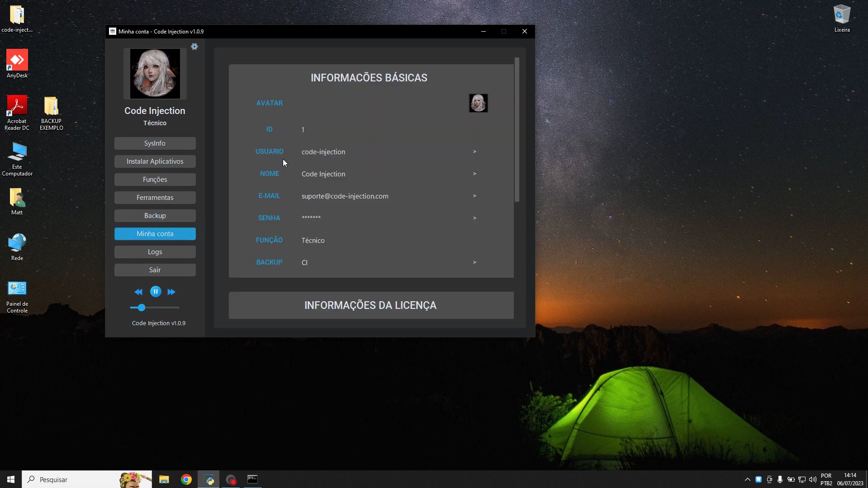Open AnyDesk desktop icon
The width and height of the screenshot is (868, 488).
coord(17,64)
